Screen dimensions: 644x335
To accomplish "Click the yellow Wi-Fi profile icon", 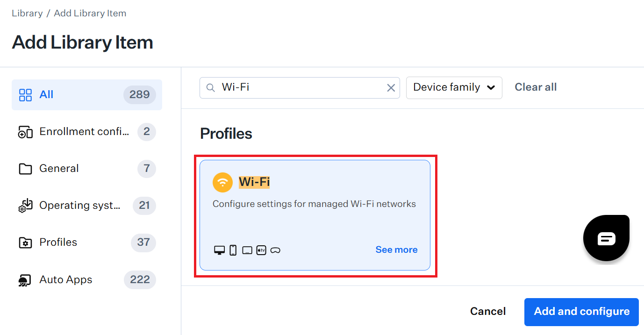I will pyautogui.click(x=222, y=182).
